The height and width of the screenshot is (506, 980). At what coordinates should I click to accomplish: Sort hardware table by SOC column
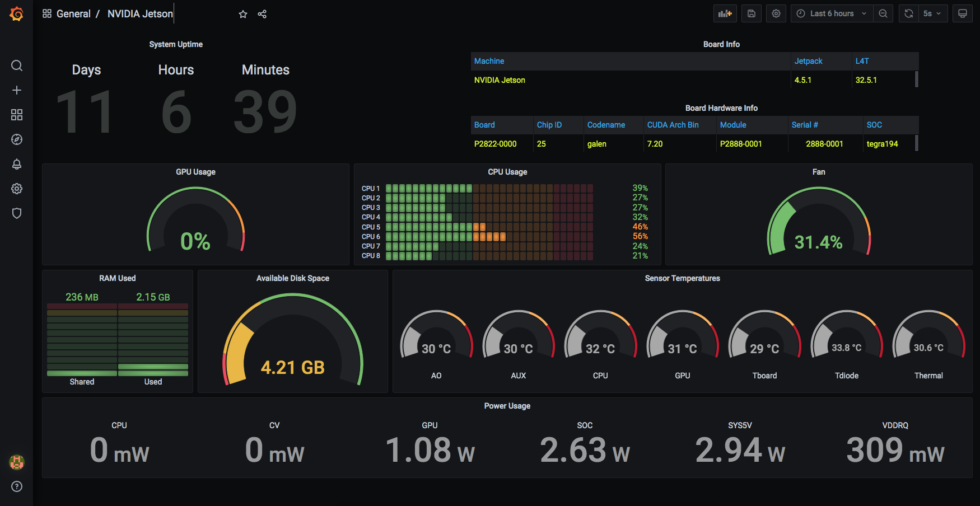874,125
